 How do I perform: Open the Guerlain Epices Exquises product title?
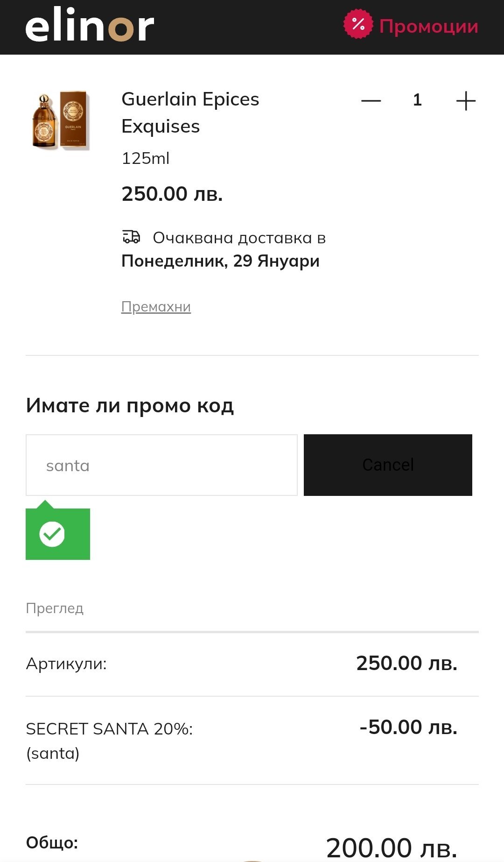click(x=190, y=113)
